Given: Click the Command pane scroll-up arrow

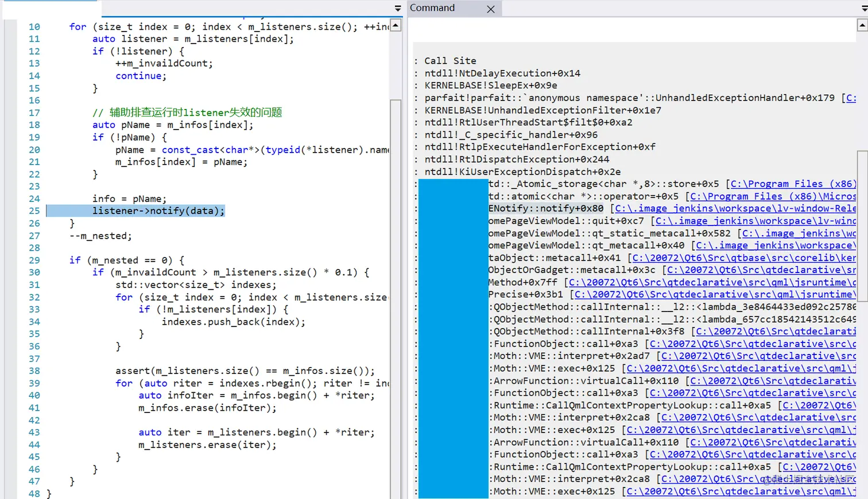Looking at the screenshot, I should [862, 25].
